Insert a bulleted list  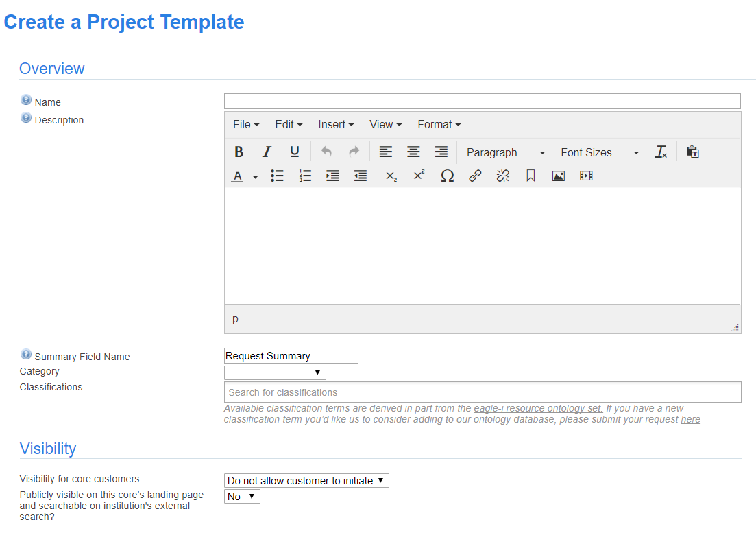pyautogui.click(x=277, y=176)
